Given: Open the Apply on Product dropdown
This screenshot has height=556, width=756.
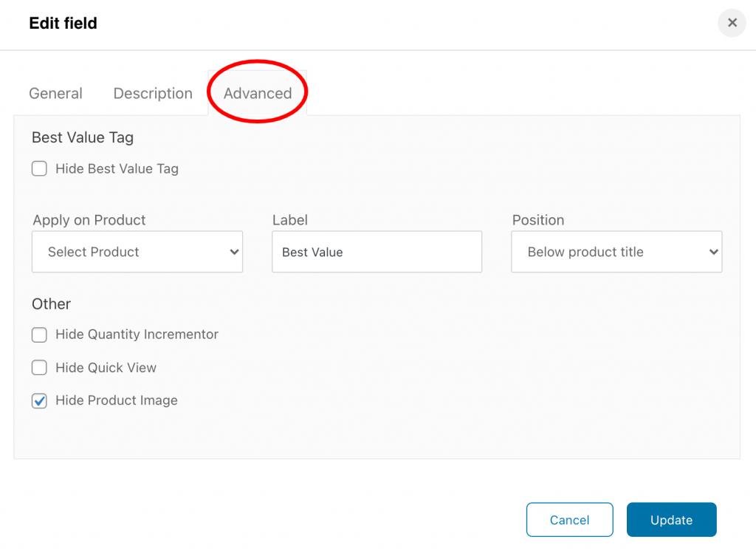Looking at the screenshot, I should (x=137, y=252).
